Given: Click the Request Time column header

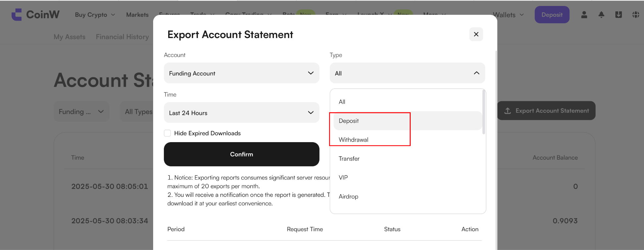Looking at the screenshot, I should pos(305,229).
